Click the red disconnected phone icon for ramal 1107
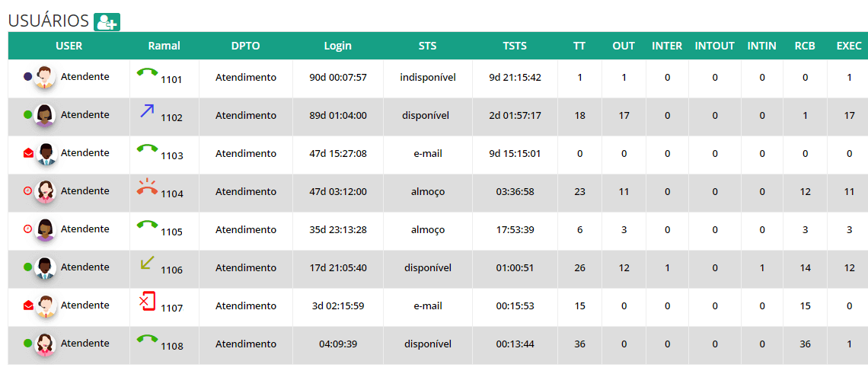The image size is (868, 371). (x=147, y=302)
